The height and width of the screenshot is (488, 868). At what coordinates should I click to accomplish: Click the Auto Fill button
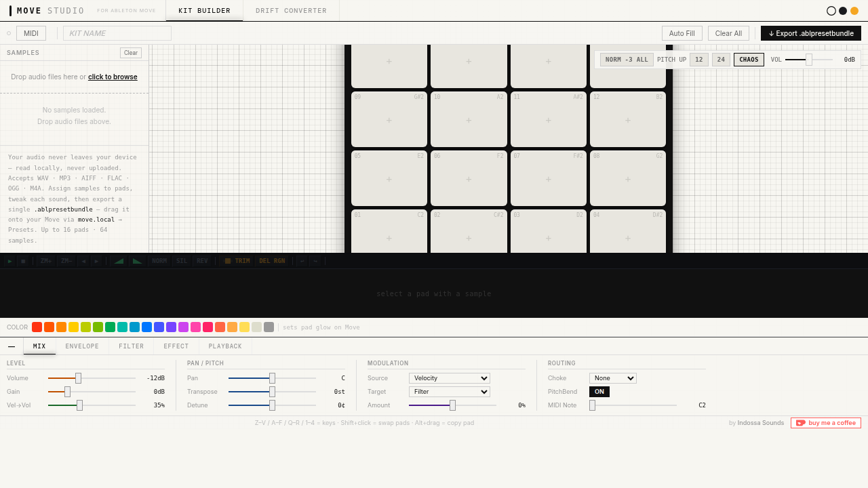tap(682, 33)
